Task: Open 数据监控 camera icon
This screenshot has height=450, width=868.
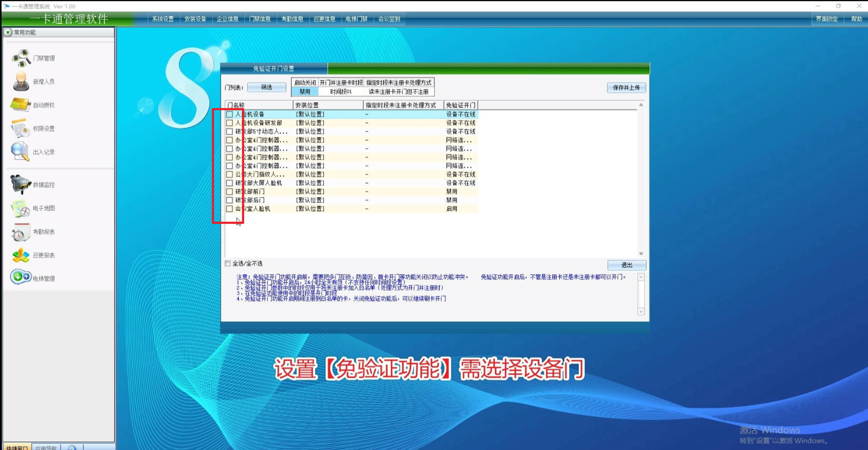Action: pyautogui.click(x=21, y=184)
